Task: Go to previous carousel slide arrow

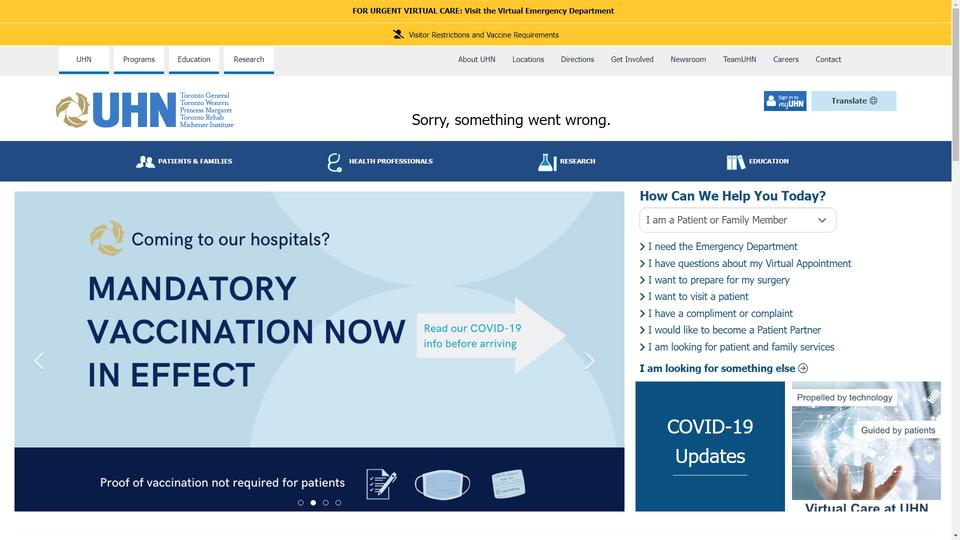Action: (x=39, y=361)
